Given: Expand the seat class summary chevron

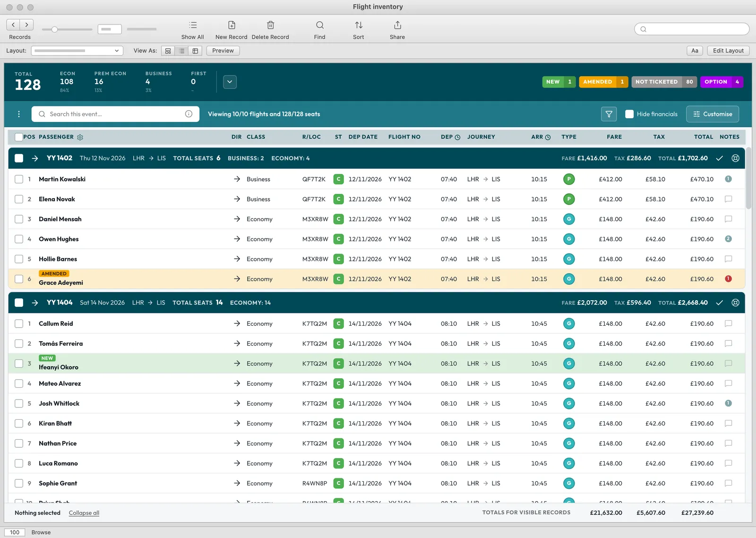Looking at the screenshot, I should pos(230,82).
